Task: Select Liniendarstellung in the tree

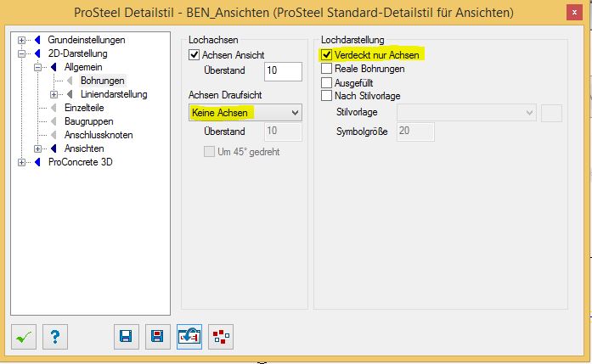Action: click(x=114, y=94)
